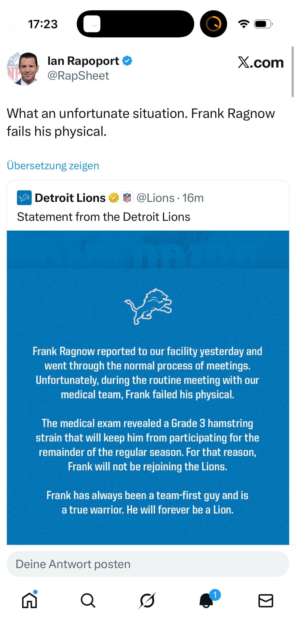
Task: Tap the Dynamic Island activity pill
Action: coord(135,24)
